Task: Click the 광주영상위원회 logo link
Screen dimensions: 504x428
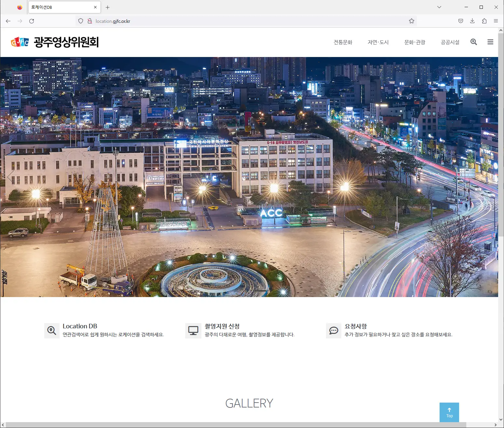Action: click(x=55, y=42)
